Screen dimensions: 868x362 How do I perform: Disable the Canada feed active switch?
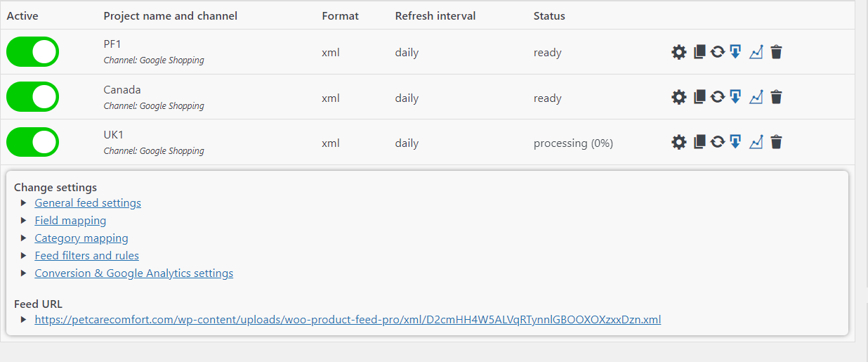tap(33, 97)
